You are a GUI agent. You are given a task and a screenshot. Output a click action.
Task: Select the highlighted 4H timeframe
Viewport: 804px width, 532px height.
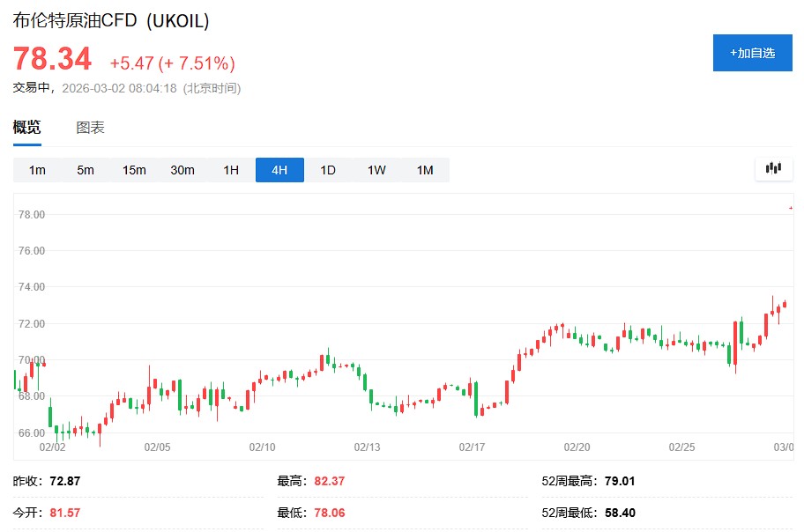(x=279, y=170)
